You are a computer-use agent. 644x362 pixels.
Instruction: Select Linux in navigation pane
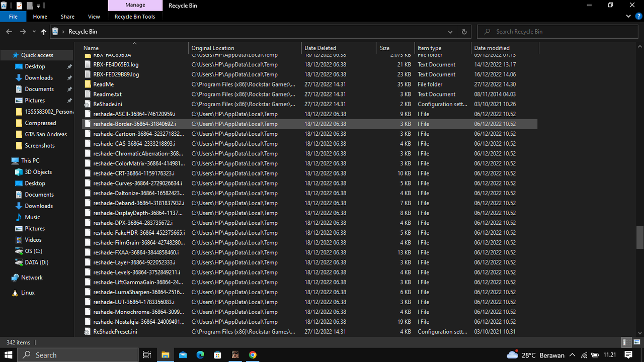click(x=28, y=293)
